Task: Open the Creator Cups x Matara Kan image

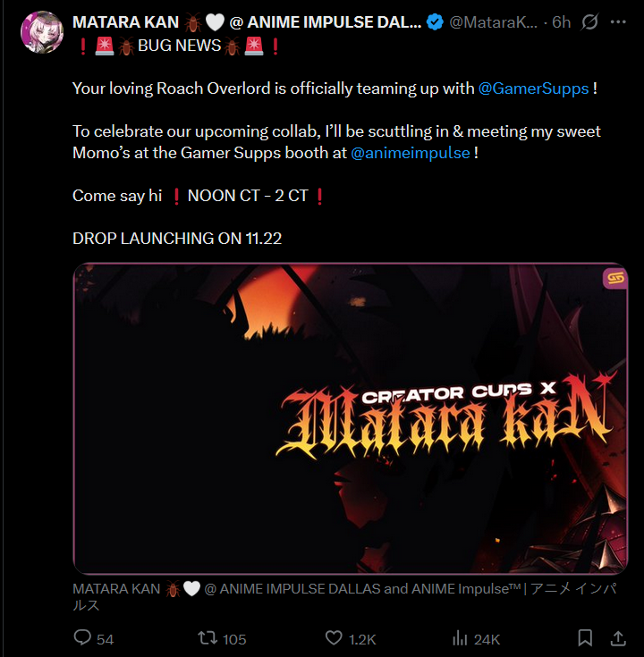Action: point(350,418)
